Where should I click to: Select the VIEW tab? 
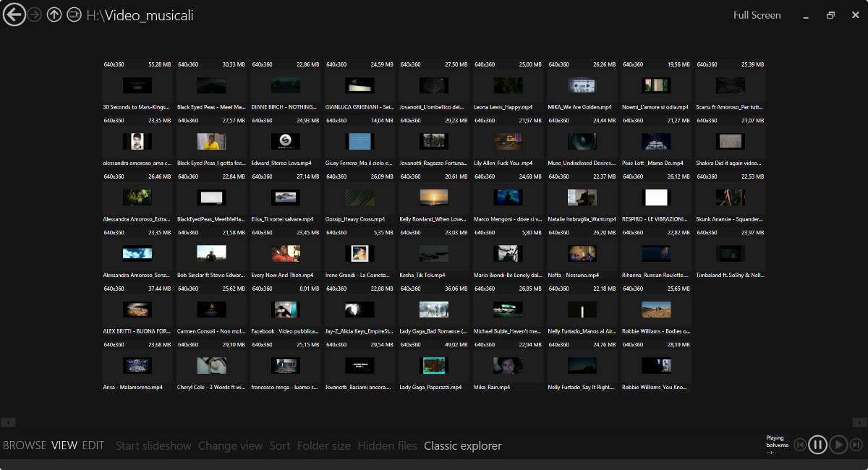[64, 445]
